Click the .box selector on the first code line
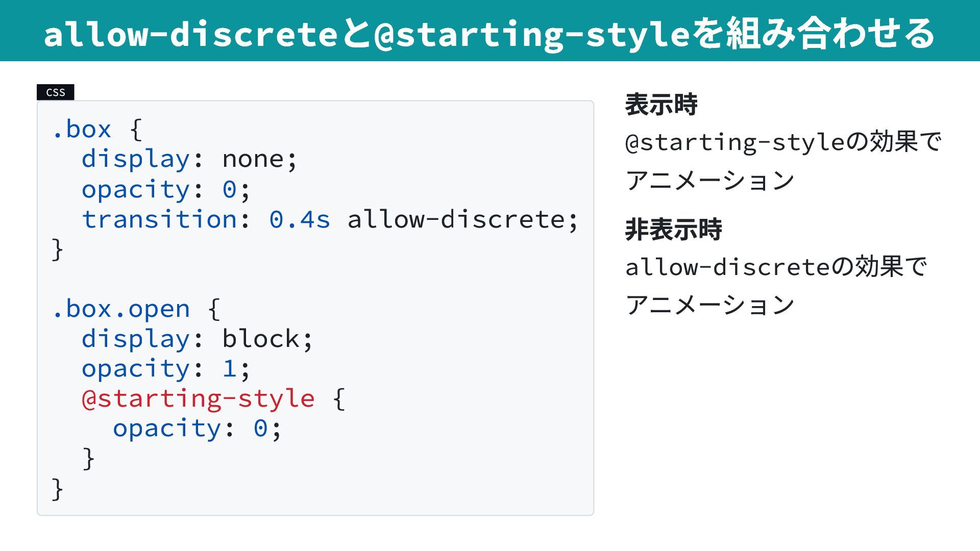 (x=82, y=129)
